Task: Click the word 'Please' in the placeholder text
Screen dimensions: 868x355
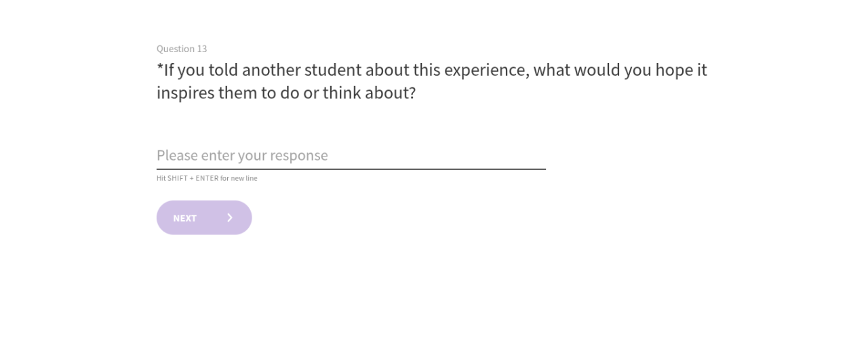Action: [177, 155]
